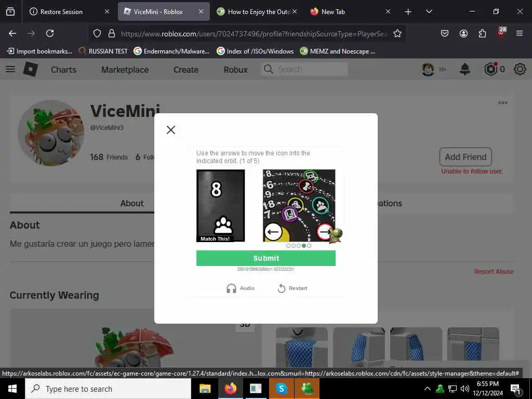Viewport: 532px width, 399px height.
Task: Click the site security padlock icon
Action: 111,33
